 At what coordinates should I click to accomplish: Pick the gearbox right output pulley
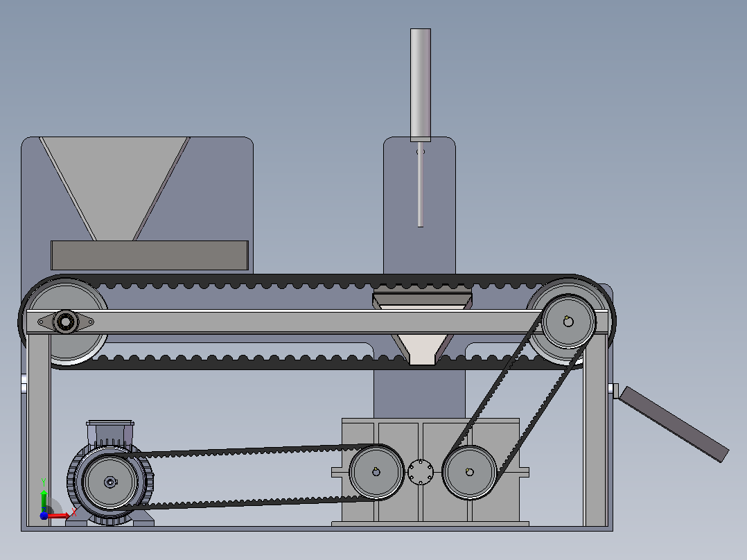click(470, 472)
